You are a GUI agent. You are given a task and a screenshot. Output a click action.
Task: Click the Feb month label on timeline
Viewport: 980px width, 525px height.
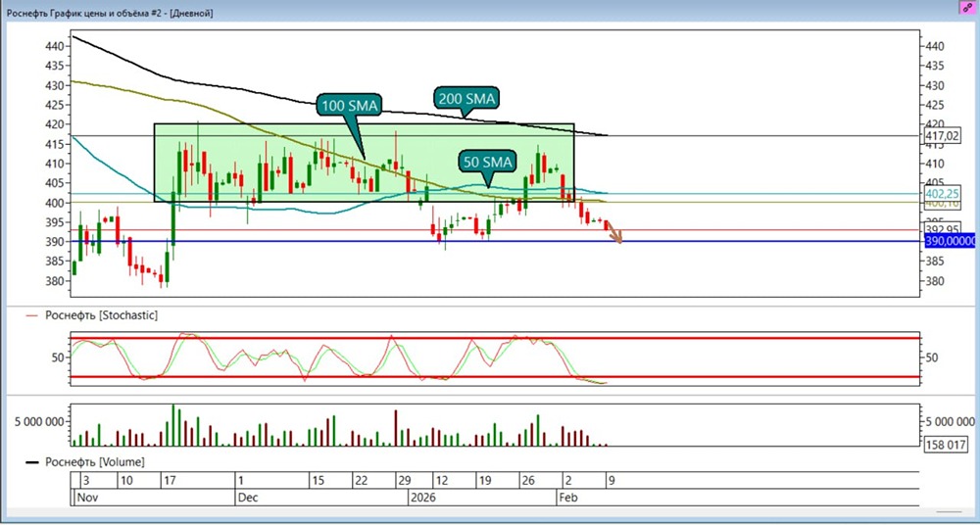pyautogui.click(x=568, y=499)
